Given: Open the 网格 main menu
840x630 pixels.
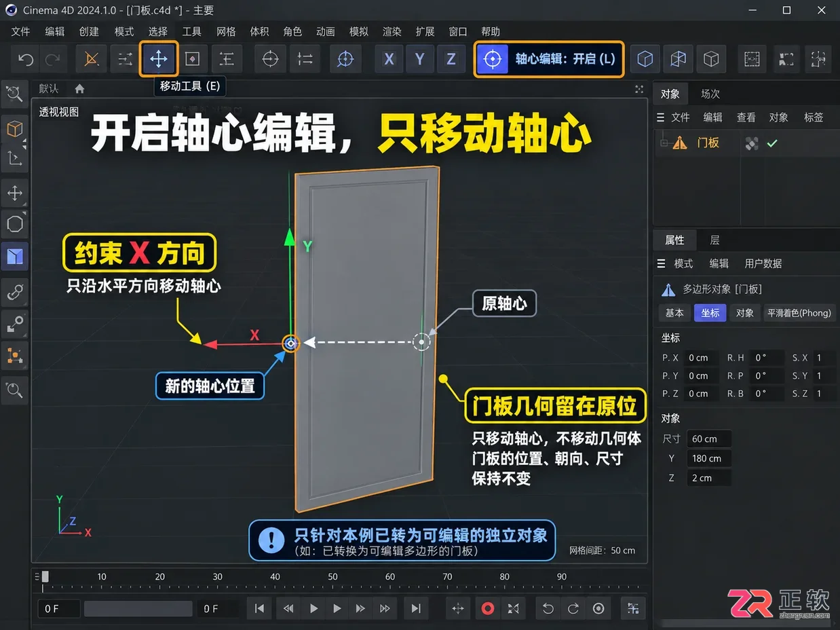Looking at the screenshot, I should pyautogui.click(x=226, y=31).
